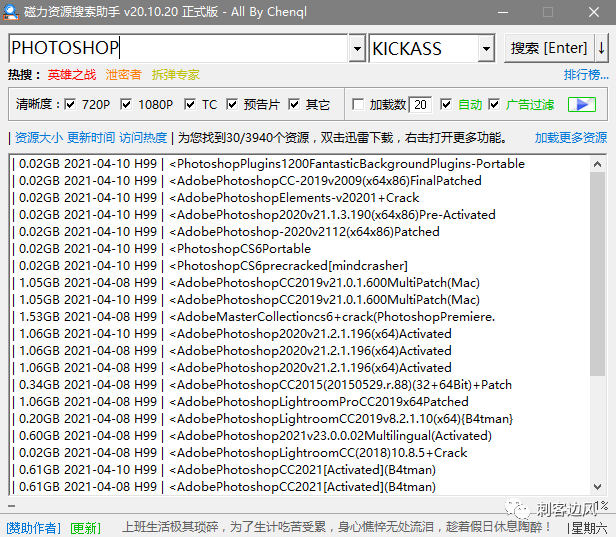Select AdobePhotoshop2020v21.2.1.196 result dated 2021-04-10
616x537 pixels.
(x=301, y=334)
